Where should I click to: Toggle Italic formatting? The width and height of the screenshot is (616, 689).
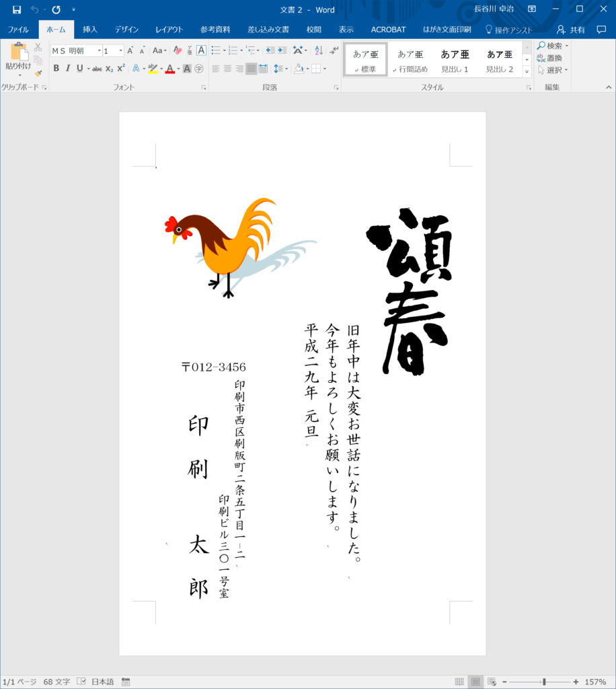(68, 69)
